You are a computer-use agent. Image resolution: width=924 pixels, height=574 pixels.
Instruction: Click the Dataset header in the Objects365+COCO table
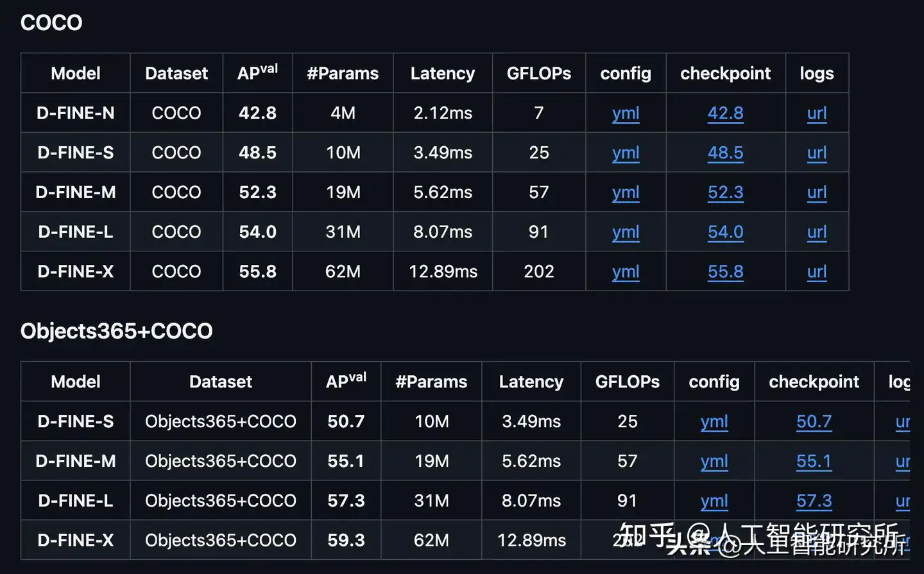click(221, 382)
